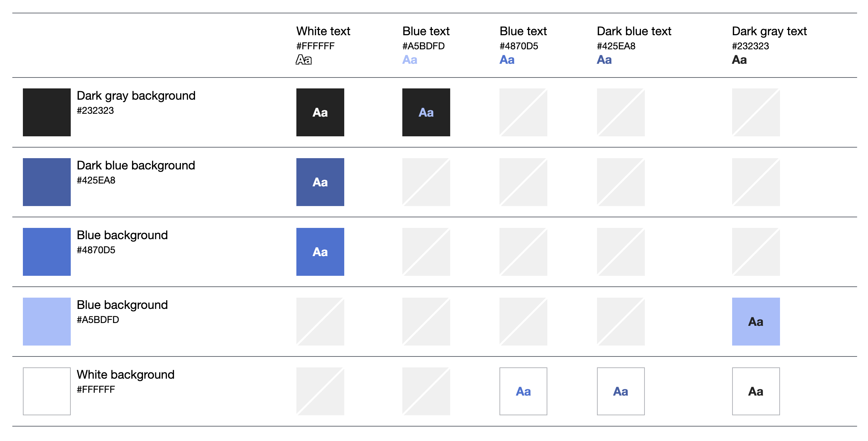Pick the light Blue background #A5BDFD row swatch
Image resolution: width=868 pixels, height=441 pixels.
pos(47,322)
